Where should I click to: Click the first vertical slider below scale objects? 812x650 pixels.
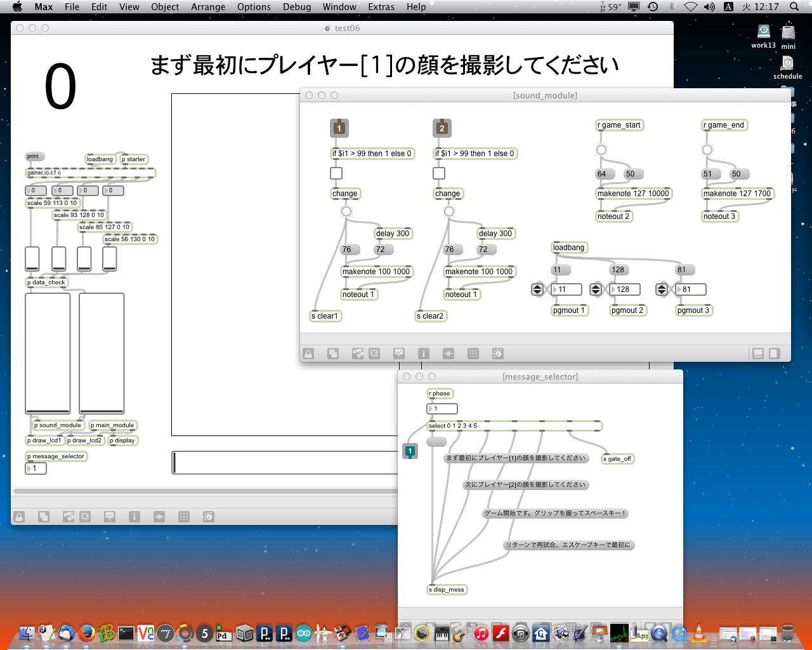(x=32, y=259)
